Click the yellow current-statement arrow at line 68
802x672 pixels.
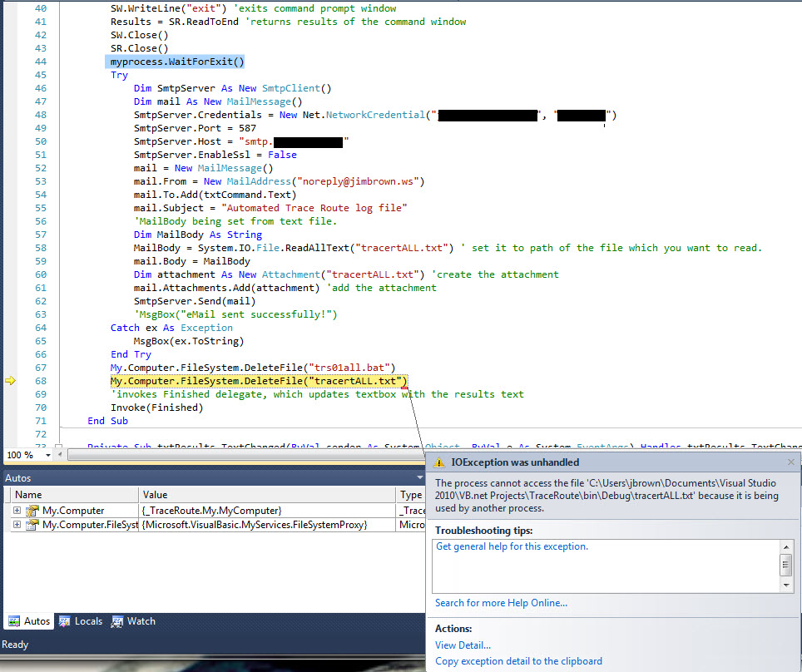tap(10, 380)
